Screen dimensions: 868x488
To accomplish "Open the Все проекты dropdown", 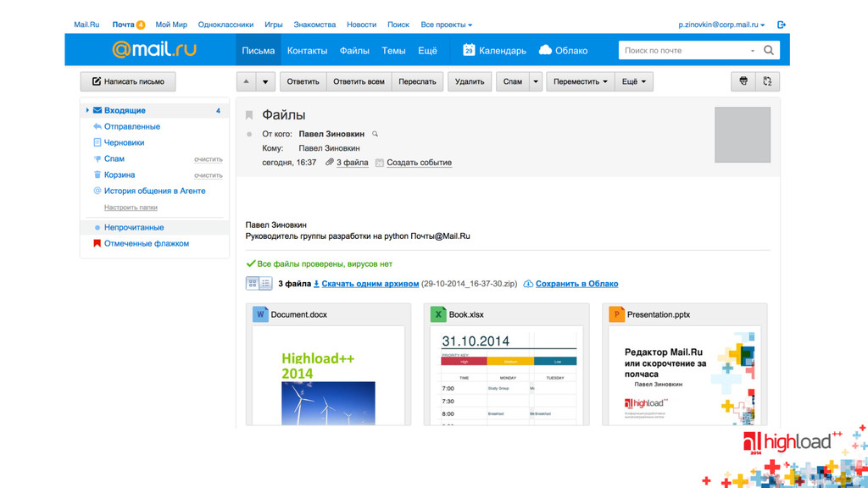I will 446,25.
